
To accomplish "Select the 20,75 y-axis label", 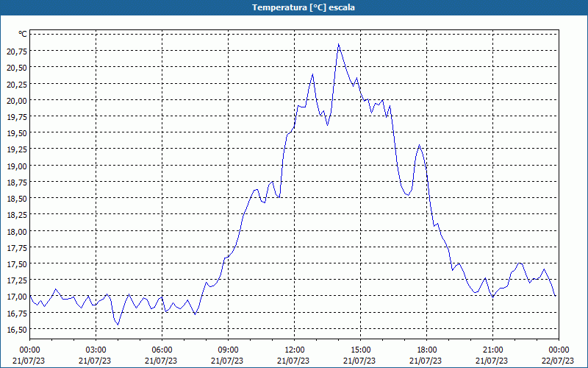I will click(17, 51).
